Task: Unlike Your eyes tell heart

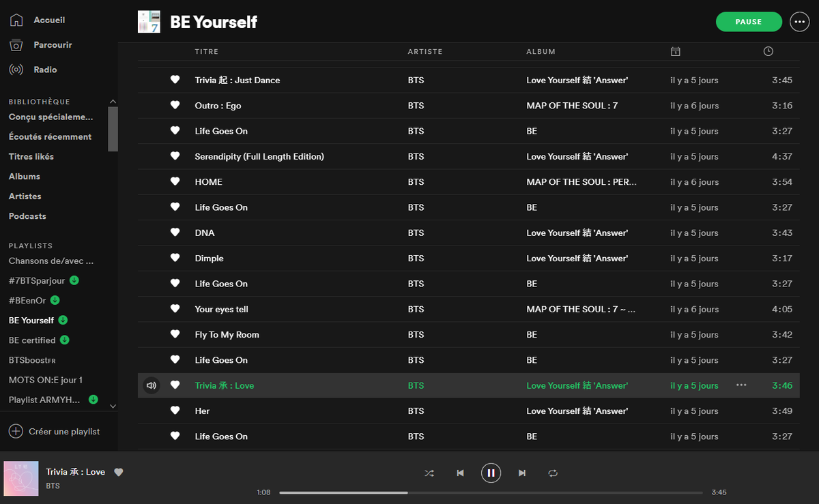Action: pyautogui.click(x=175, y=309)
